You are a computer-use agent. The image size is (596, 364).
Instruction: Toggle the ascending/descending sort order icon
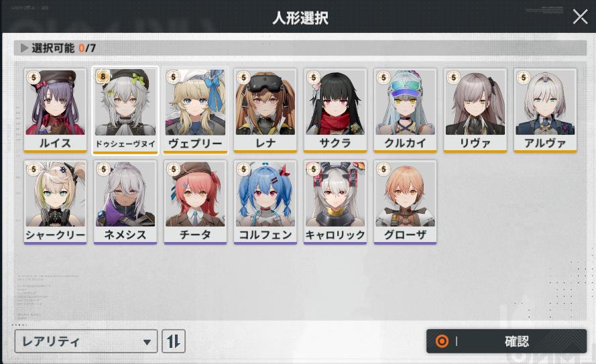coord(174,341)
